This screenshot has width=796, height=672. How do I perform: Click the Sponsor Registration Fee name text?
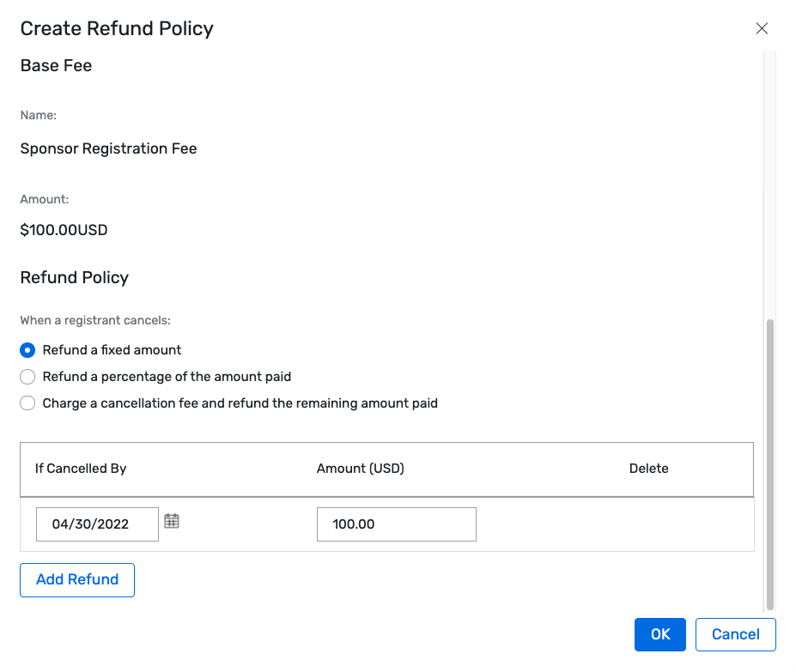tap(108, 148)
